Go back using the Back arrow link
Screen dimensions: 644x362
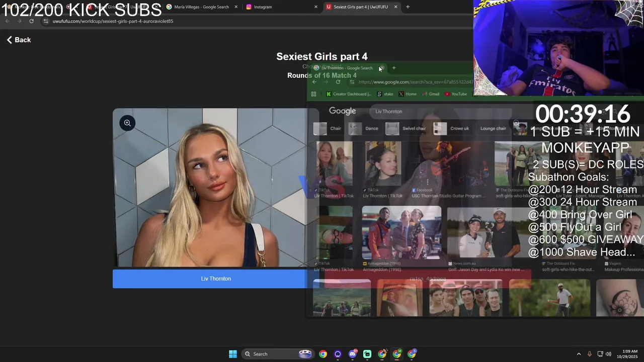(19, 40)
